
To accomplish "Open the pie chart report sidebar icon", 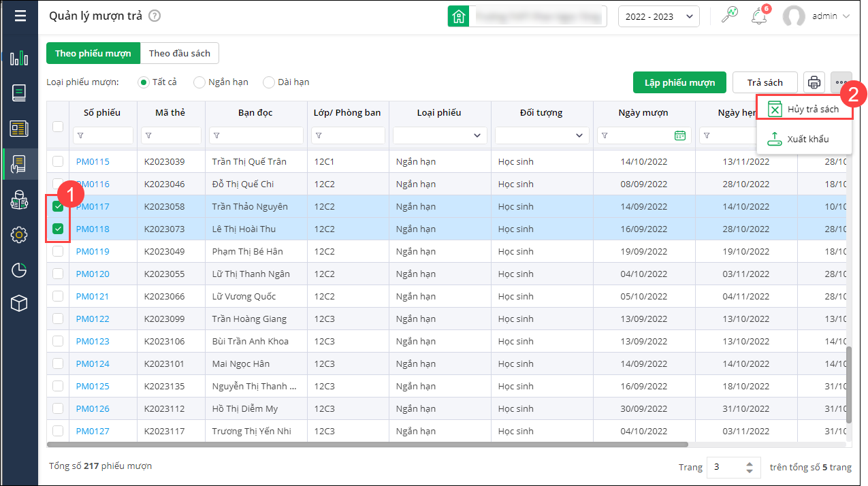I will pyautogui.click(x=19, y=270).
